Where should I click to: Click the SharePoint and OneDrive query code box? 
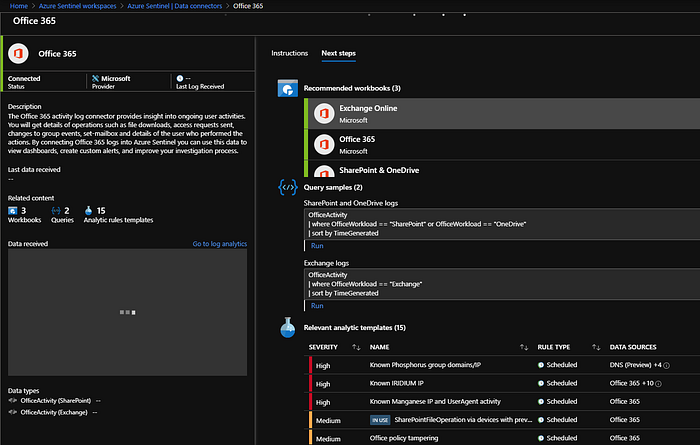tap(502, 224)
